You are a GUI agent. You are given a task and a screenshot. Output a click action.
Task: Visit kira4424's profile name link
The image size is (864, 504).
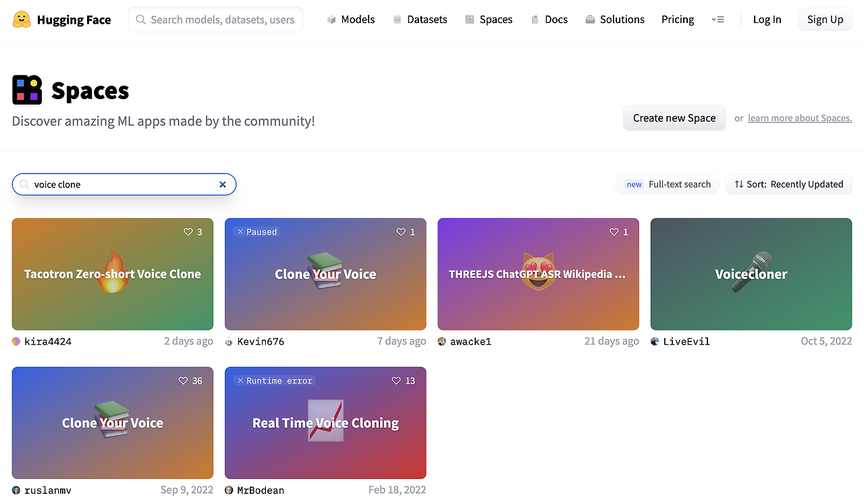[x=48, y=341]
